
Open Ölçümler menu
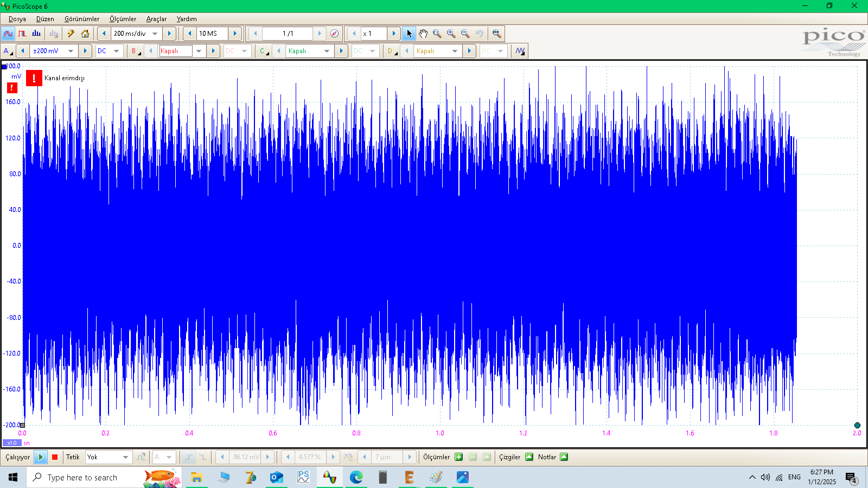click(123, 19)
